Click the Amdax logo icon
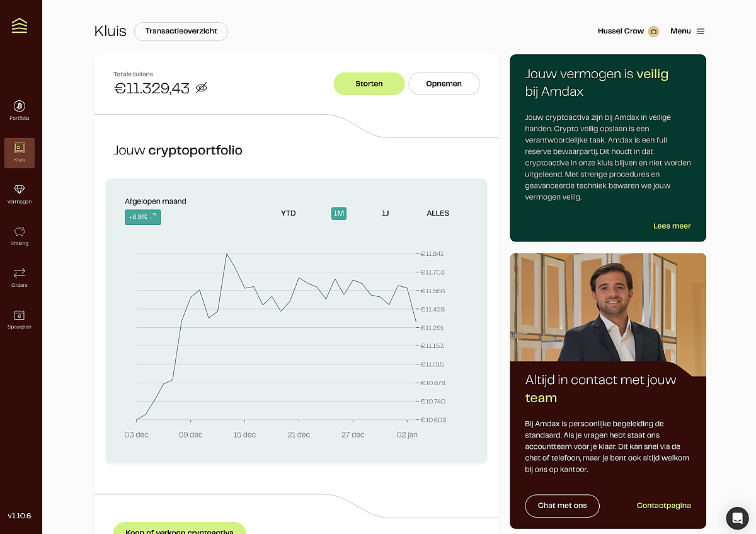The image size is (756, 534). click(x=20, y=26)
